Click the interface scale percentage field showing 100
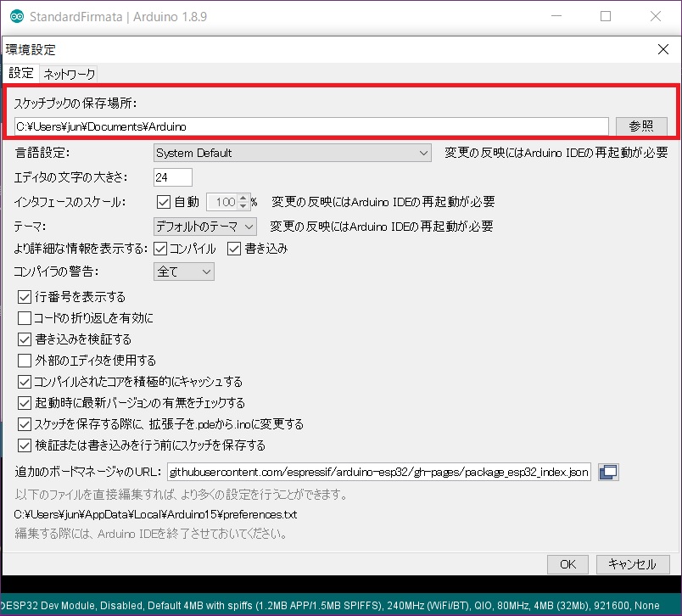The width and height of the screenshot is (682, 616). (x=222, y=202)
